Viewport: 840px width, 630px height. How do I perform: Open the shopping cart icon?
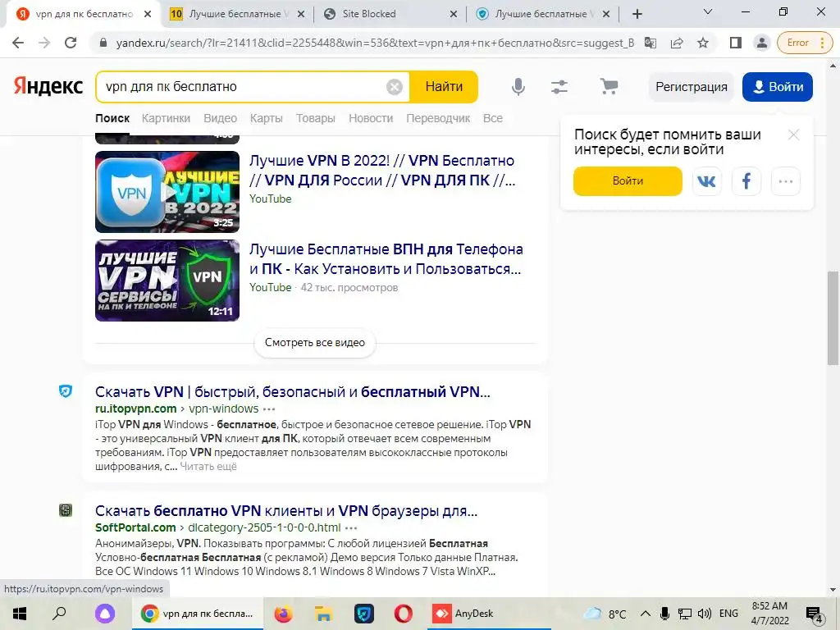tap(609, 86)
